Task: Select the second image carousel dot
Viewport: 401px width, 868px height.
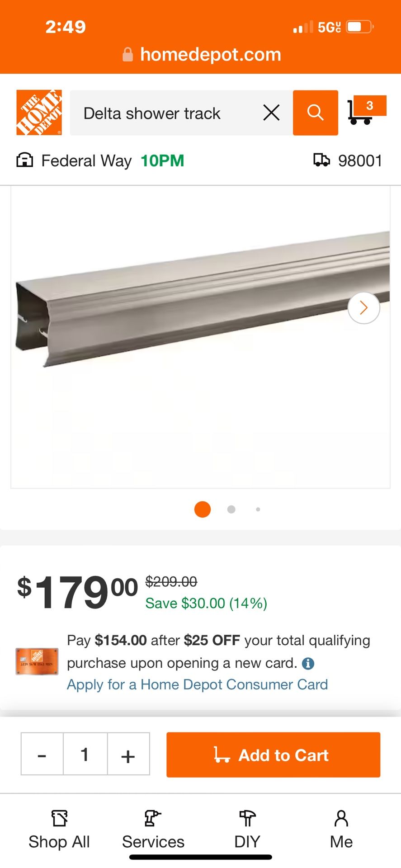Action: [x=231, y=509]
